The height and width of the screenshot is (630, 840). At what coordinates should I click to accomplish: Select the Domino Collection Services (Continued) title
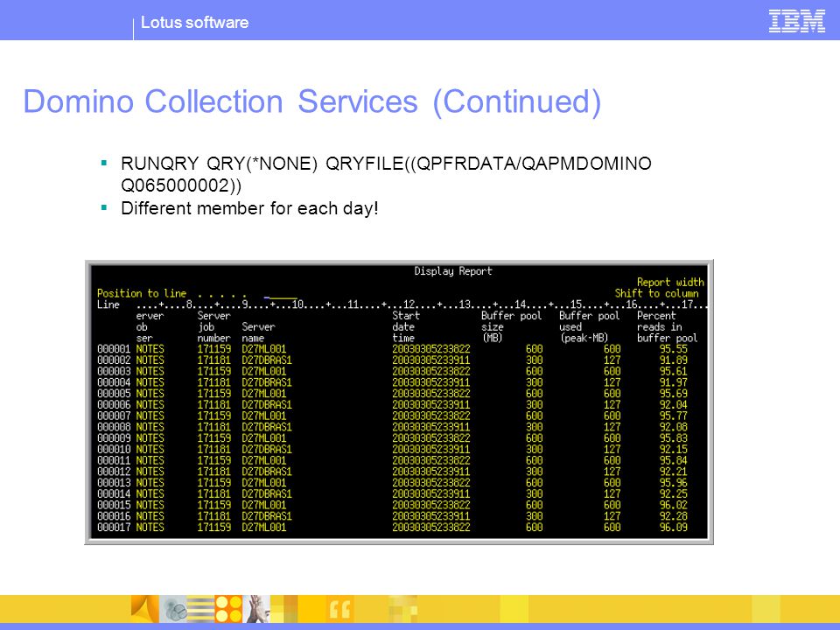point(312,101)
